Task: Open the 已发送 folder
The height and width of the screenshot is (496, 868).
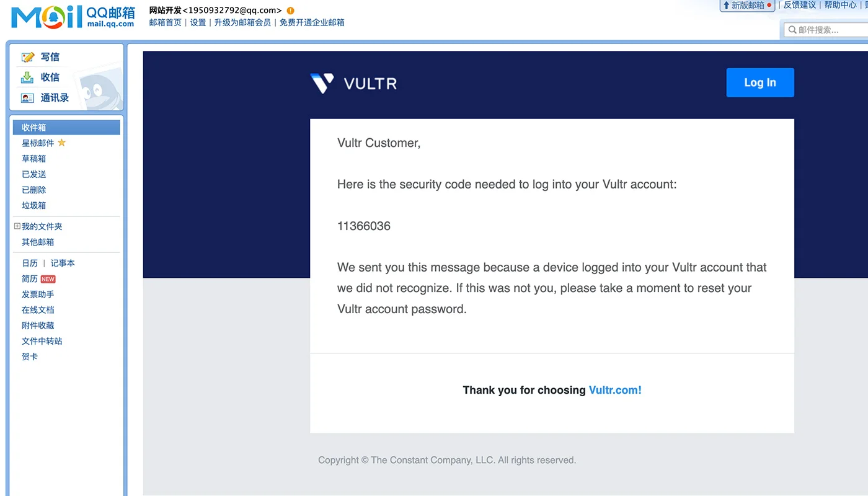Action: click(33, 174)
